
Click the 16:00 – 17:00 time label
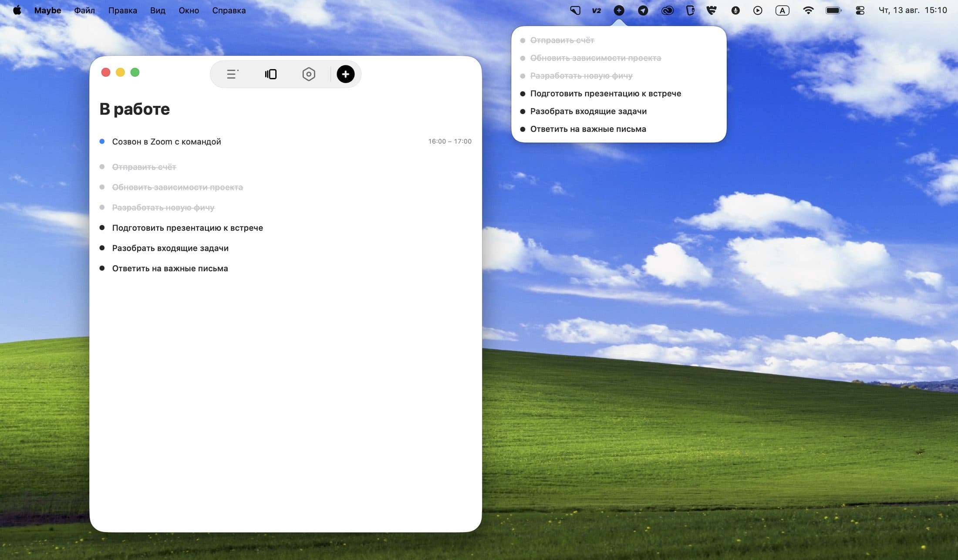tap(450, 141)
